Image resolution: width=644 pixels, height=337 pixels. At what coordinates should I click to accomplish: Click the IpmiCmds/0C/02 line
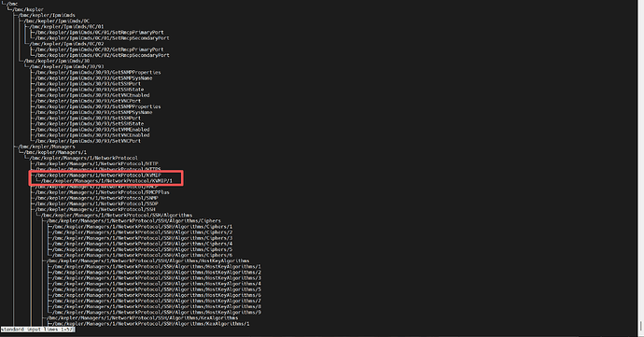coord(66,44)
